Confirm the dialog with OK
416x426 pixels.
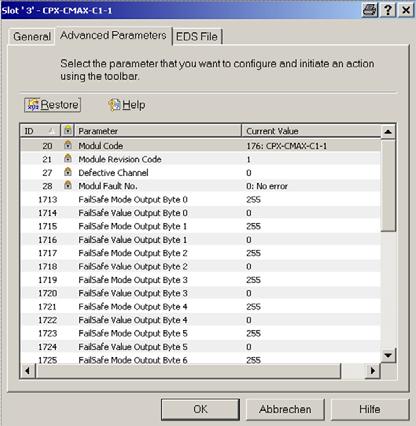[x=200, y=409]
